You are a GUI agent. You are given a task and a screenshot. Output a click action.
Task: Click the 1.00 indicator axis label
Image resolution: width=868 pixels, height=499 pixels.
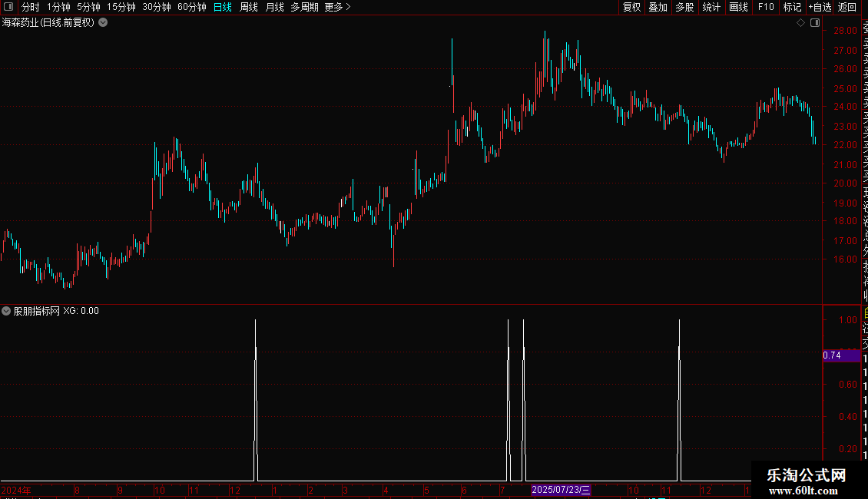847,320
